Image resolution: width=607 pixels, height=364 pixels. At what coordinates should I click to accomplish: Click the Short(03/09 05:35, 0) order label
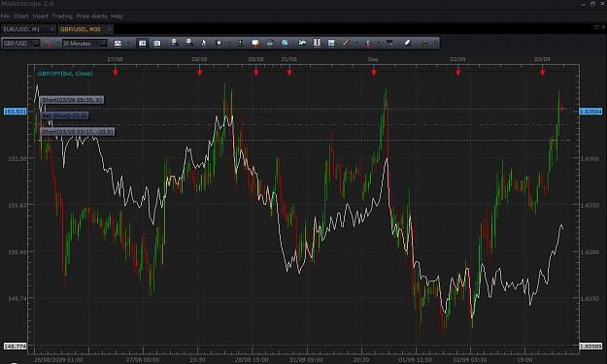coord(72,100)
